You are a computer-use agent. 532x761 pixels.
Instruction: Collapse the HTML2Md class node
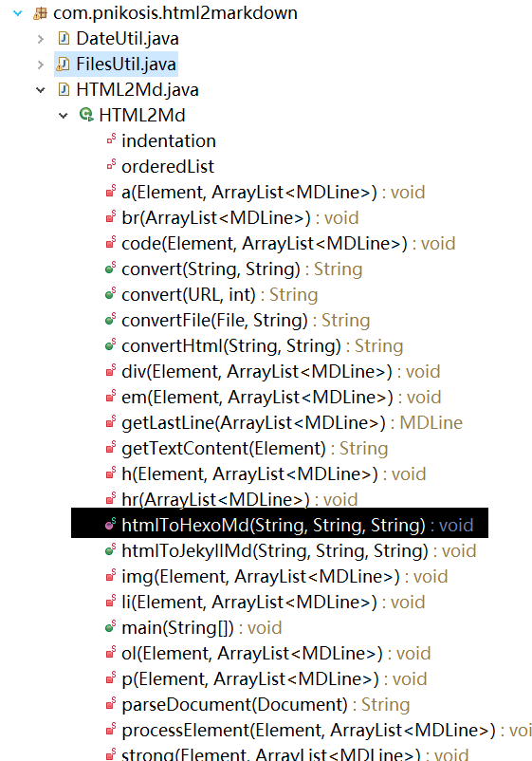tap(63, 116)
